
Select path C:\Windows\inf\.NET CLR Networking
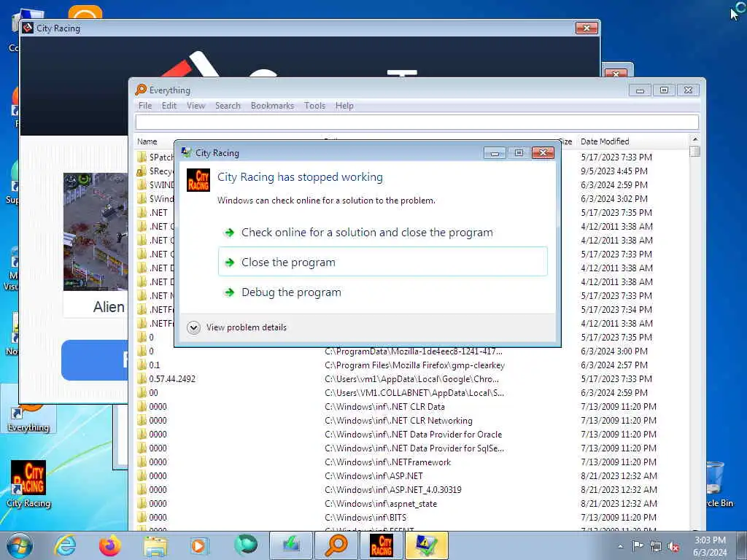pyautogui.click(x=398, y=421)
